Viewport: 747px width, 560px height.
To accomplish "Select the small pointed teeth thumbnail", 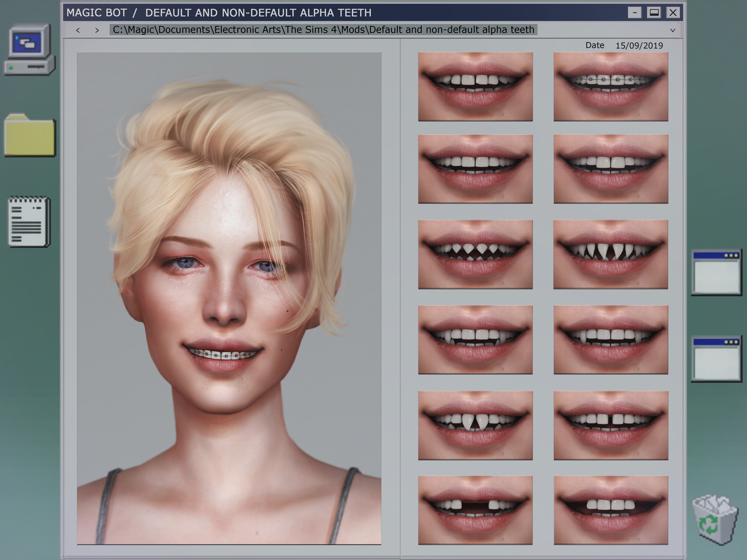I will coord(475,254).
